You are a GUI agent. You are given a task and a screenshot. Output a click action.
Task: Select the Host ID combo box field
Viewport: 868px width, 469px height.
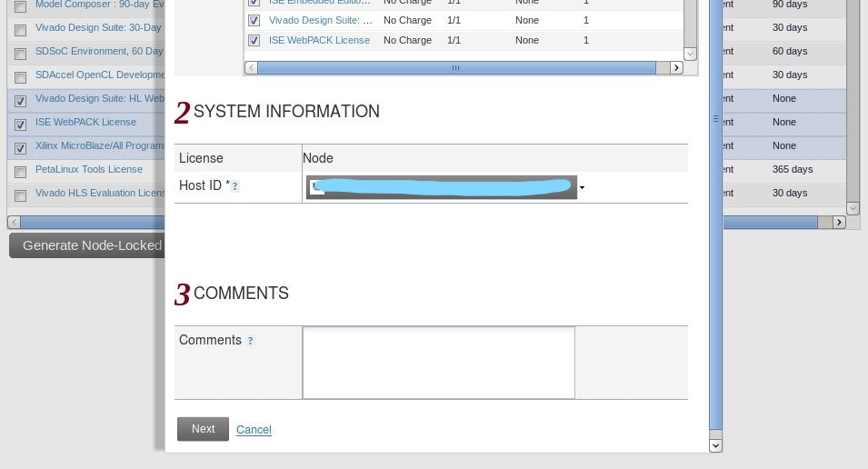tap(441, 187)
